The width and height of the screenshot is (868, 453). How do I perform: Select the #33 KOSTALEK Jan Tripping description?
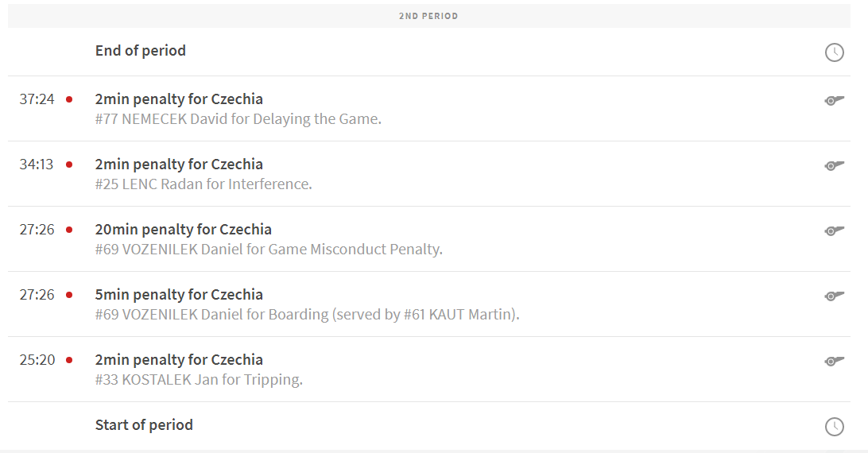click(x=199, y=380)
